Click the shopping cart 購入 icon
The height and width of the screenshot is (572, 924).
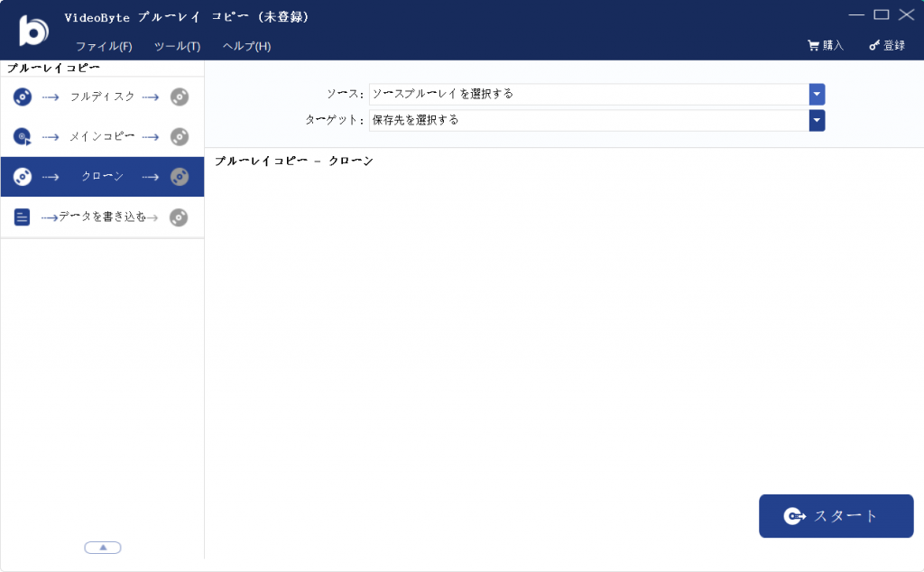point(813,45)
